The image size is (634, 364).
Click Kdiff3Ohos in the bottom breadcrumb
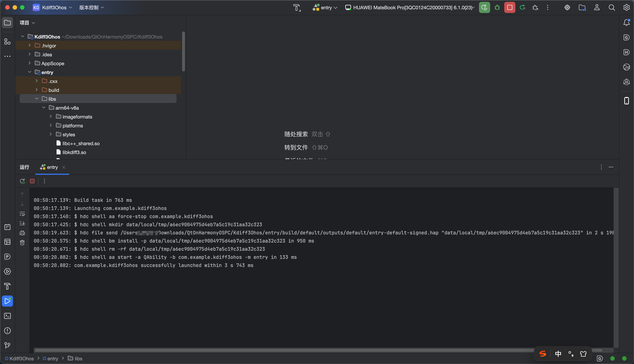pyautogui.click(x=19, y=358)
